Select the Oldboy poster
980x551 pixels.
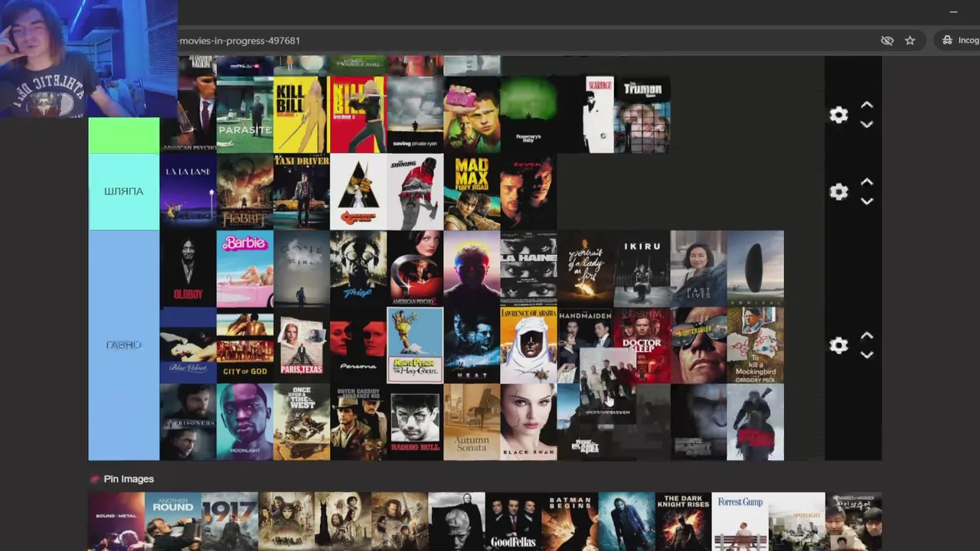point(188,269)
